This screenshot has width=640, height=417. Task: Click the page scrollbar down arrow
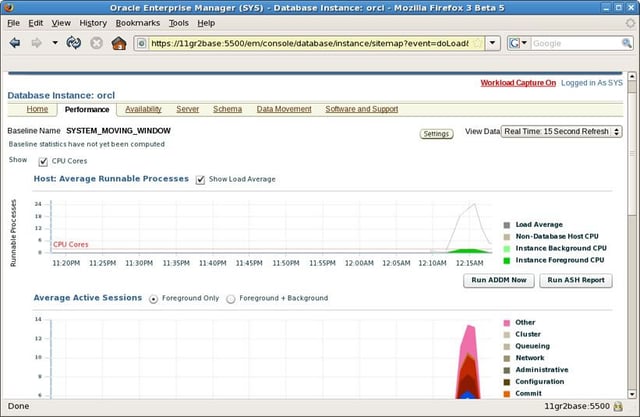pos(632,394)
